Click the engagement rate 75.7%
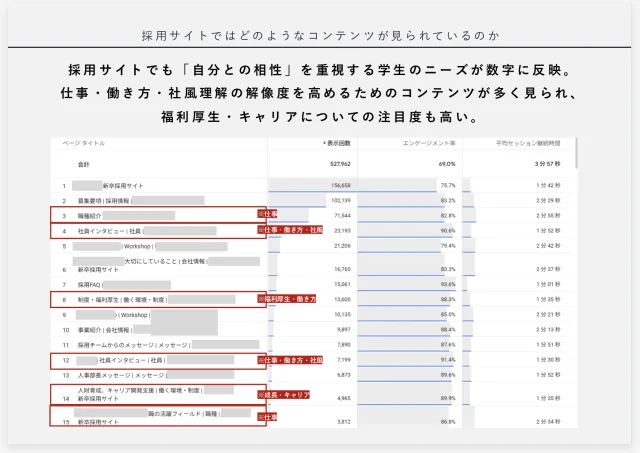 (448, 185)
